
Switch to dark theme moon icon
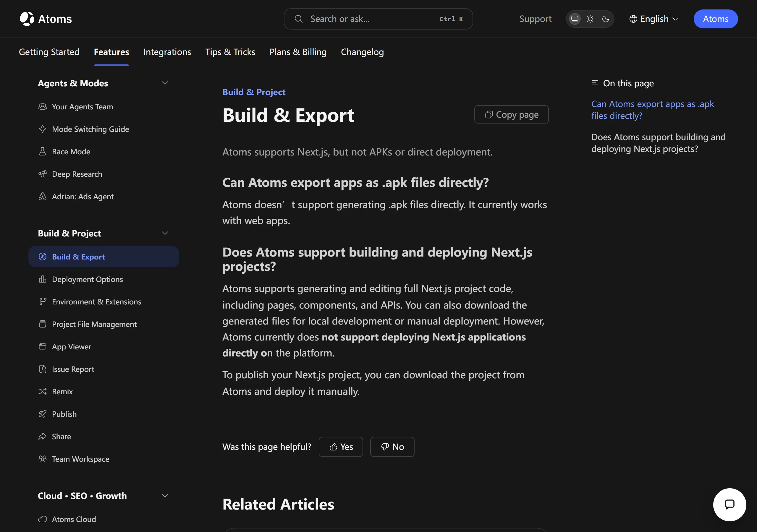[606, 19]
